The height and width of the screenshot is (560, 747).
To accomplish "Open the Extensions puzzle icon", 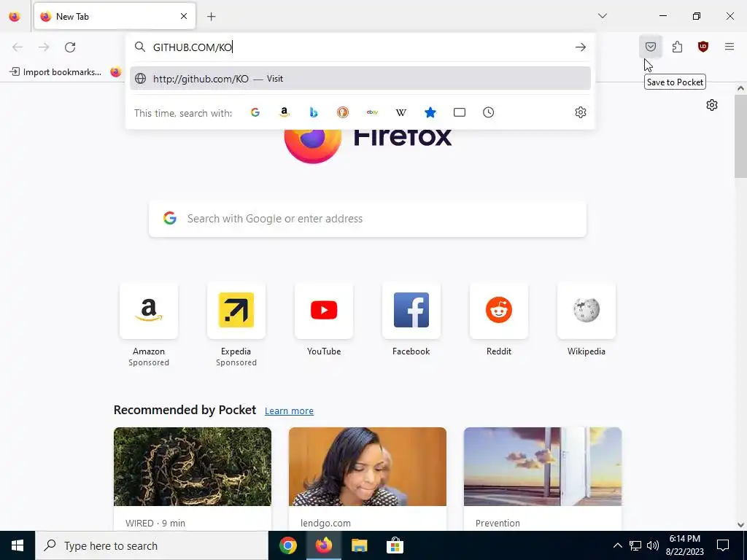I will 677,47.
